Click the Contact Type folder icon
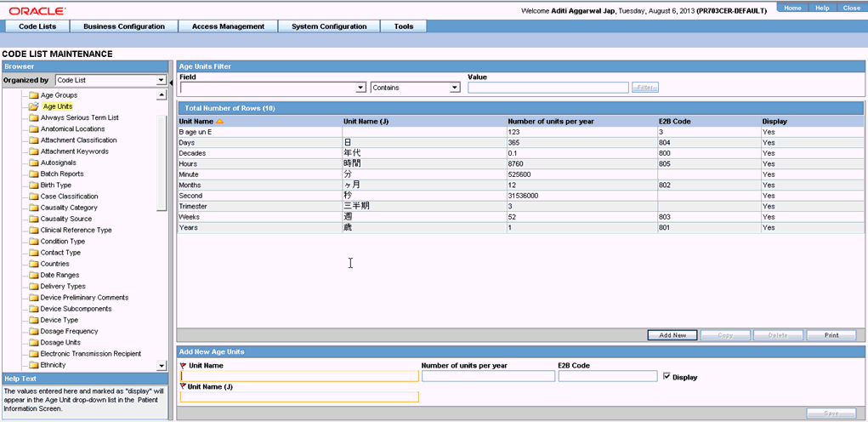This screenshot has height=422, width=868. (x=33, y=253)
